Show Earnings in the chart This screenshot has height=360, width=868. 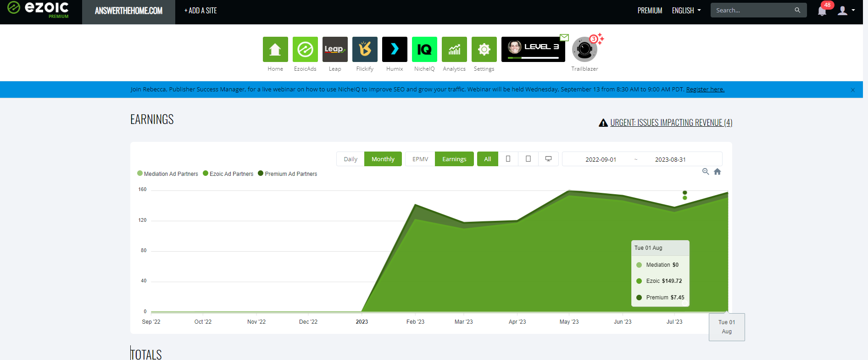pyautogui.click(x=454, y=159)
